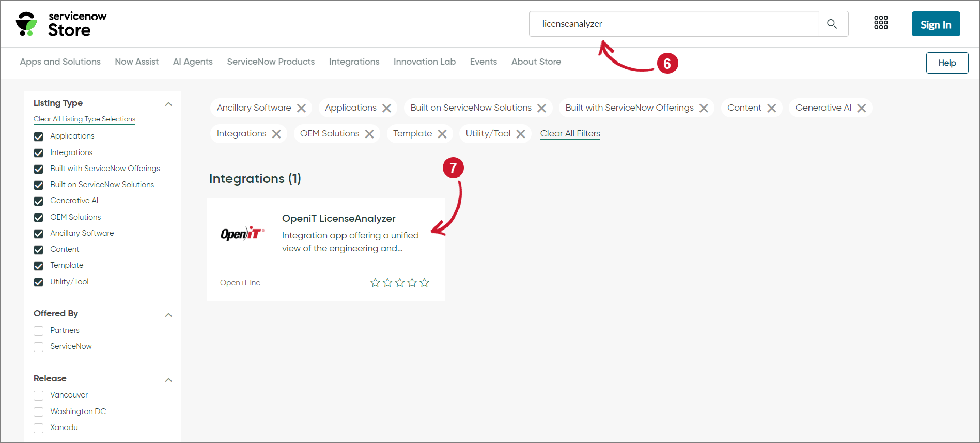Collapse the Listing Type section
The image size is (980, 443).
click(168, 104)
